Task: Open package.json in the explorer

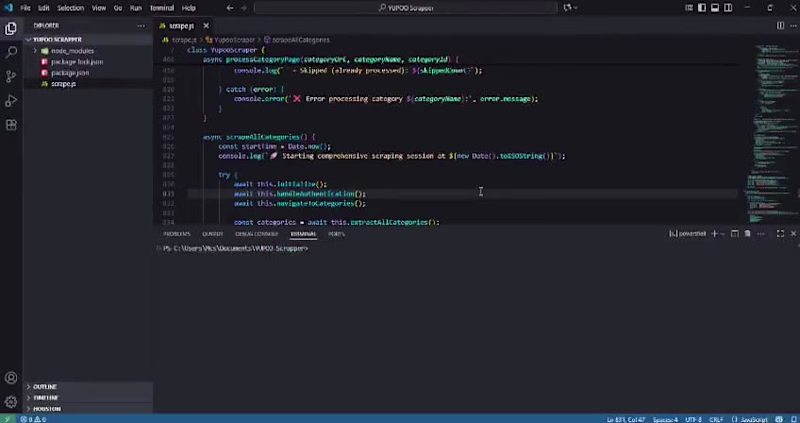Action: pyautogui.click(x=70, y=73)
